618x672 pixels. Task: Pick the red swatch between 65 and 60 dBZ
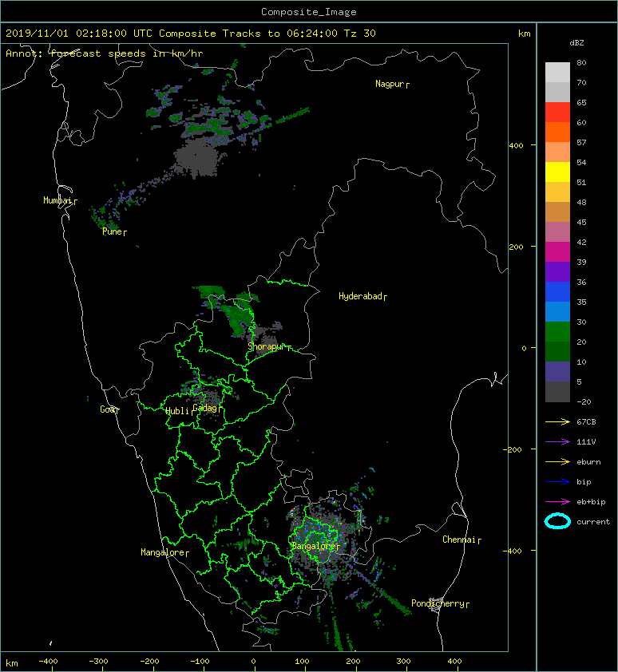[x=557, y=113]
